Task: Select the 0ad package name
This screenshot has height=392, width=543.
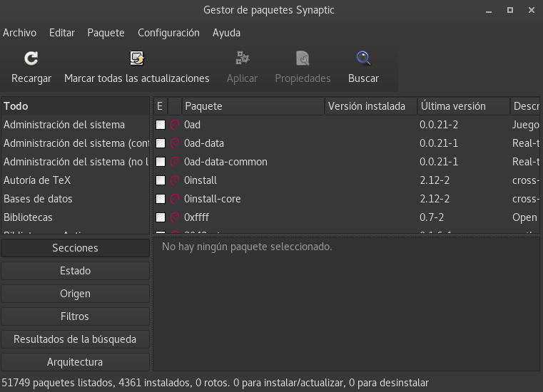Action: pyautogui.click(x=192, y=125)
